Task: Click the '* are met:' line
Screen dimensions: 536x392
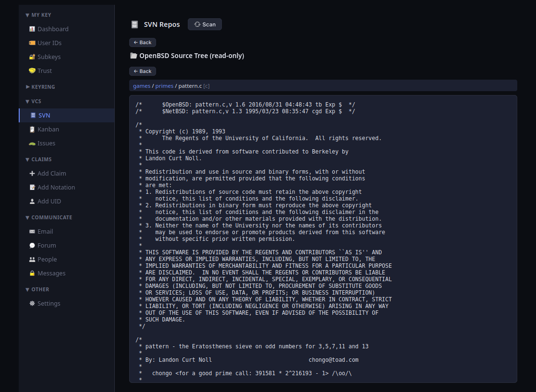Action: pyautogui.click(x=155, y=185)
